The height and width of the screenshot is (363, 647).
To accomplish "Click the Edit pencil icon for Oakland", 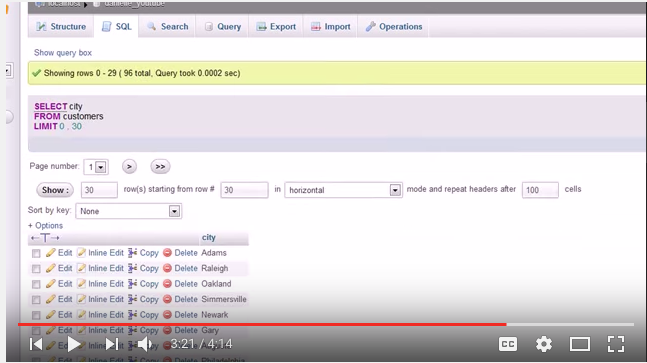I will click(51, 284).
